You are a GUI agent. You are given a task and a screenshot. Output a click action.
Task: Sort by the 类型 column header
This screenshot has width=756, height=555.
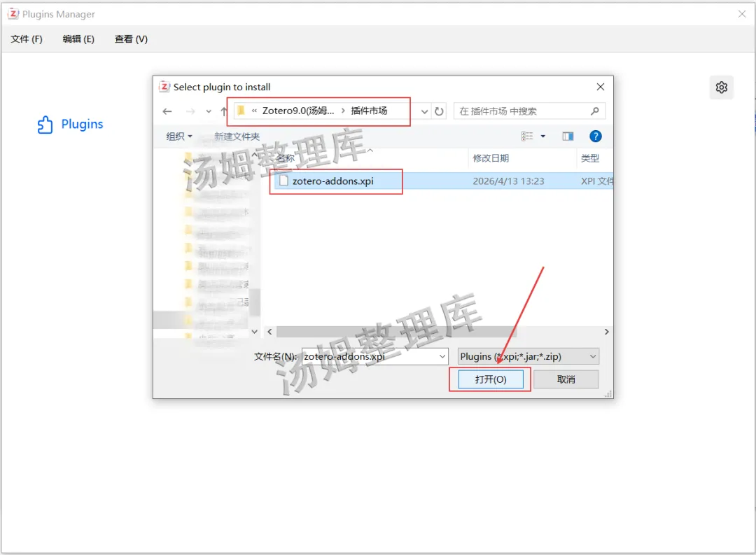point(590,158)
